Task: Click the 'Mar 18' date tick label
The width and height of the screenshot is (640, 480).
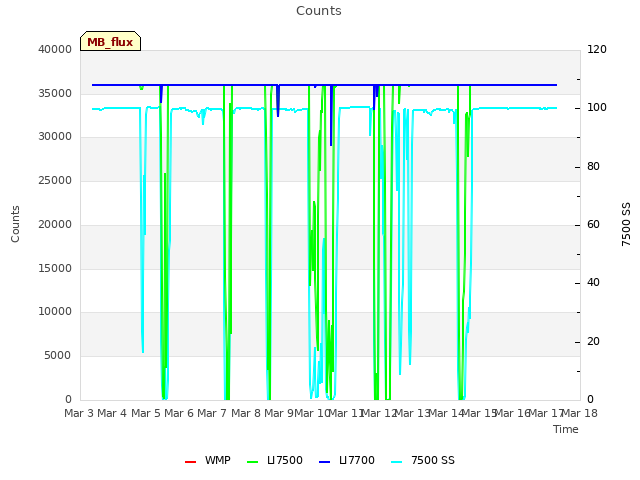Action: (580, 413)
